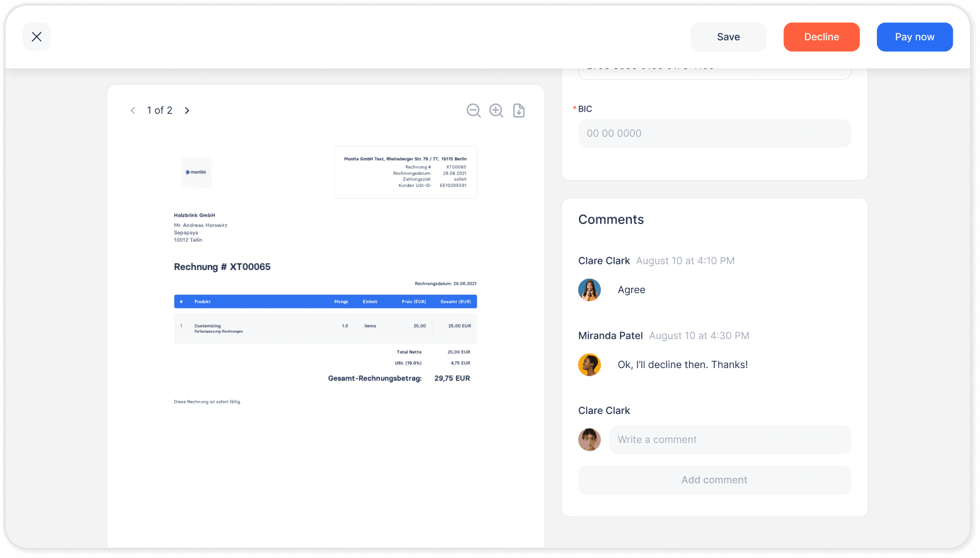This screenshot has height=558, width=980.
Task: Click the blue invoice table header row
Action: coord(326,302)
